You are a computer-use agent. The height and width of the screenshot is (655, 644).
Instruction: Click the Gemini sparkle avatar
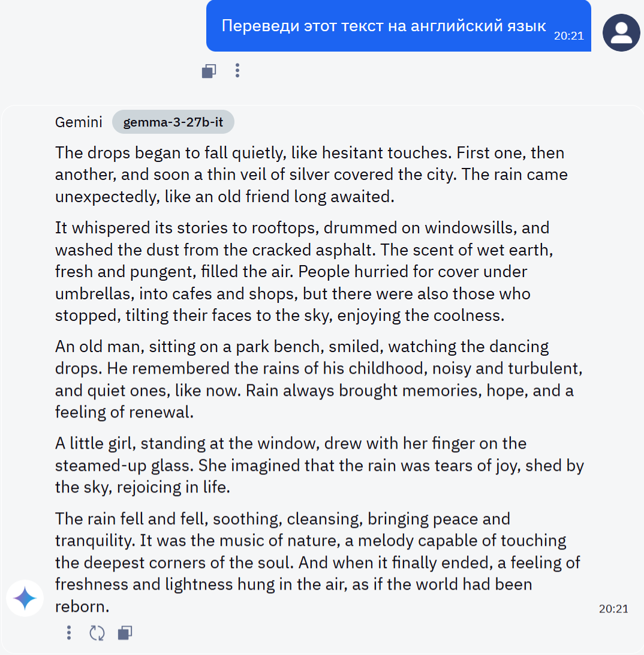pyautogui.click(x=25, y=598)
